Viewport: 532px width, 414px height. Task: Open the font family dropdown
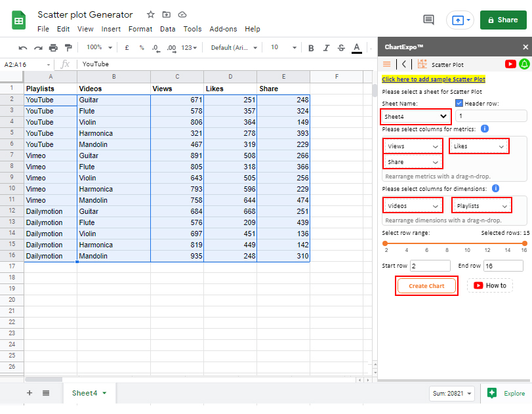pos(234,48)
